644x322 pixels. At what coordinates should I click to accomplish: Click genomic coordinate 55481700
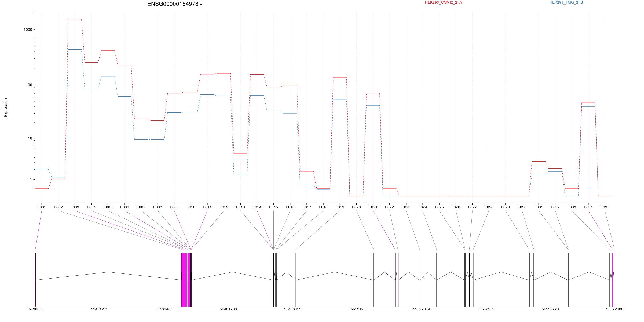(x=228, y=309)
